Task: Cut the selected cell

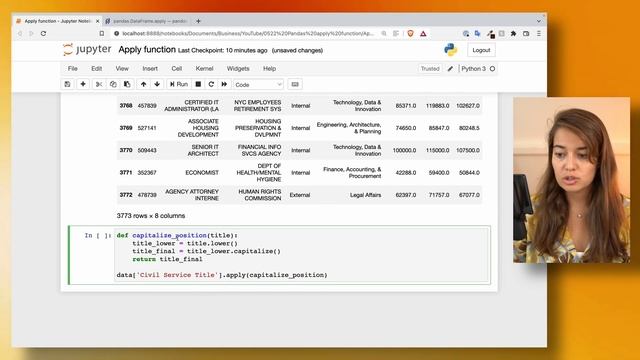Action: (99, 84)
